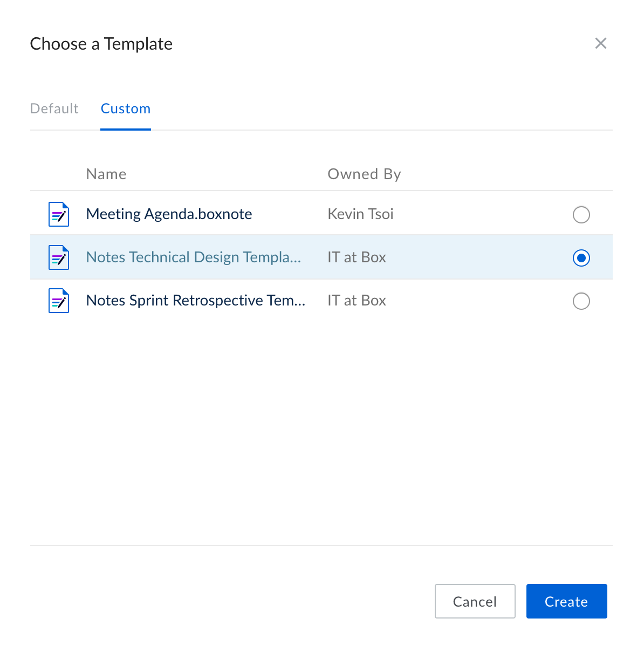Select the Notes Technical Design radio button
Screen dimensions: 644x666
(x=581, y=258)
